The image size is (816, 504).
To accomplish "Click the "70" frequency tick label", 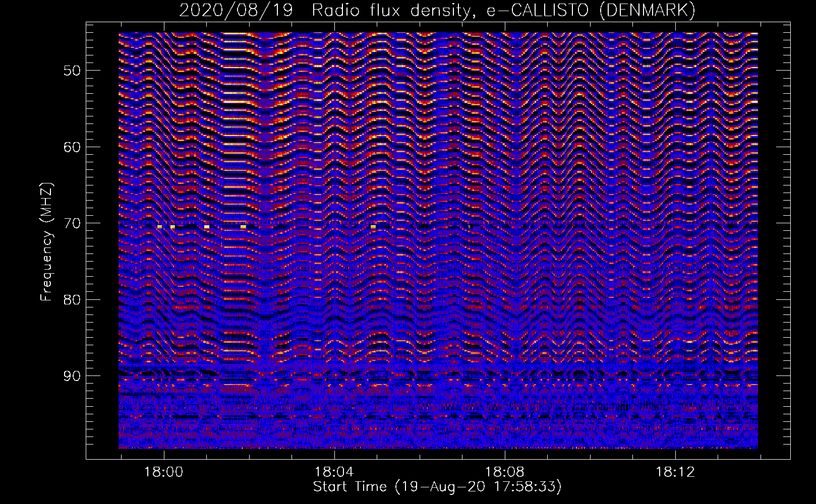I will click(x=72, y=223).
